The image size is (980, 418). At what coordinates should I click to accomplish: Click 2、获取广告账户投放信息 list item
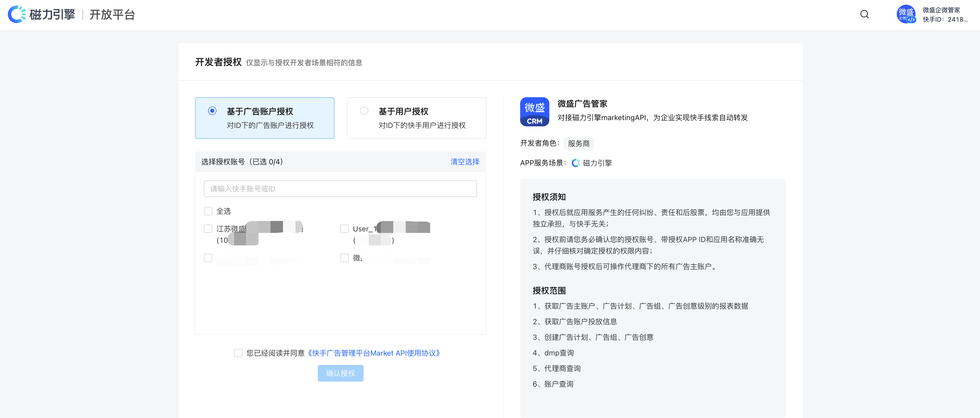pos(575,322)
